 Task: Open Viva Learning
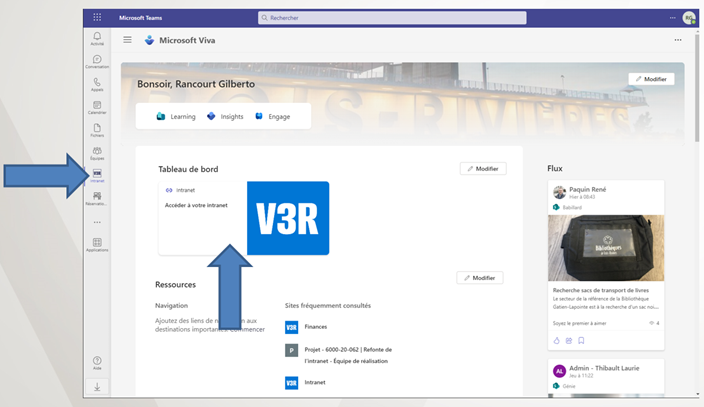[176, 116]
